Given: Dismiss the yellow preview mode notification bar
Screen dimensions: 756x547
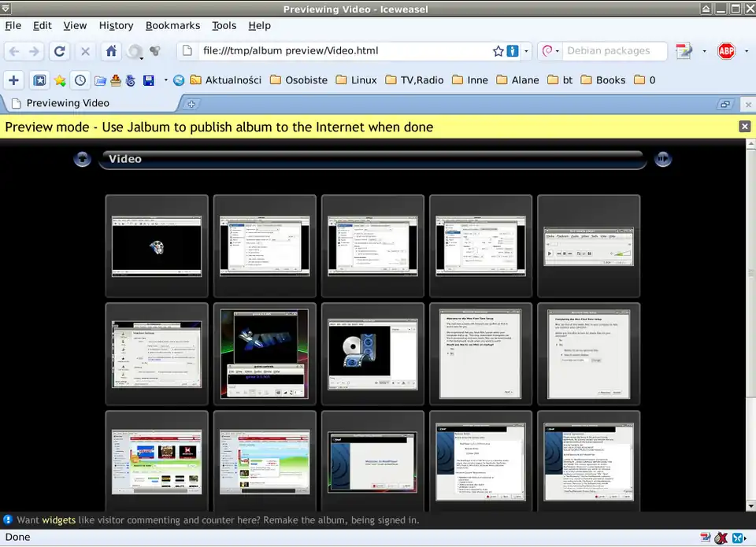Looking at the screenshot, I should pos(744,127).
